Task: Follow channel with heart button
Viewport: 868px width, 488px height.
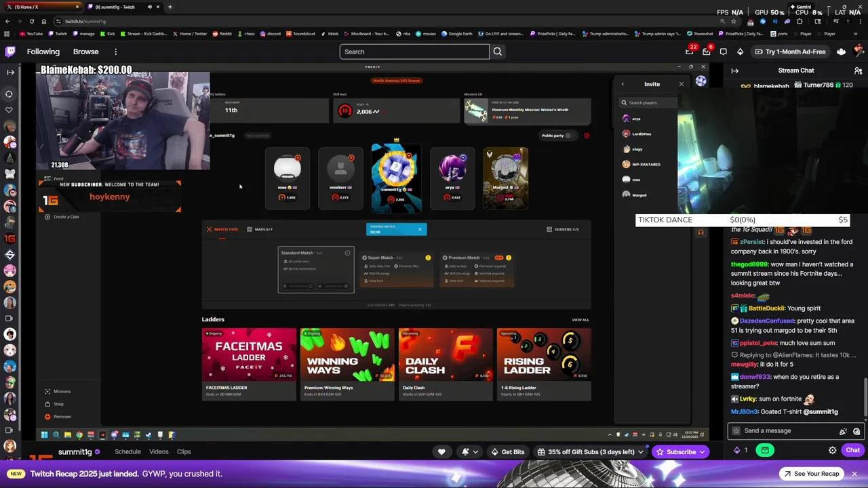Action: (x=441, y=451)
